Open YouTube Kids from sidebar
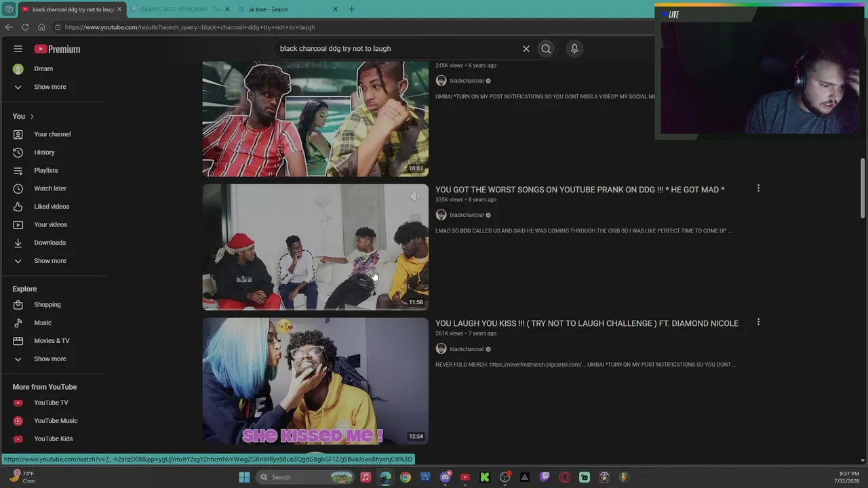 (54, 439)
